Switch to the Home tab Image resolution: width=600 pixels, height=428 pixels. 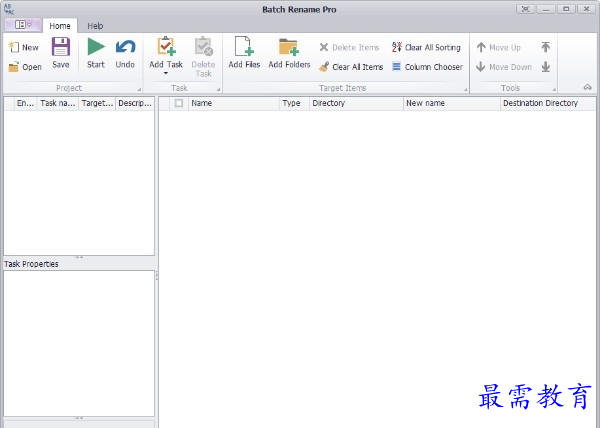click(60, 26)
